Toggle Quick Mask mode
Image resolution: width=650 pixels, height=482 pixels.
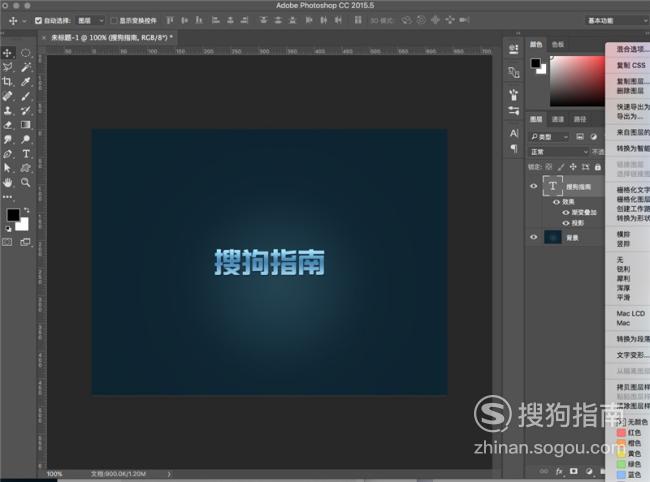pos(7,242)
